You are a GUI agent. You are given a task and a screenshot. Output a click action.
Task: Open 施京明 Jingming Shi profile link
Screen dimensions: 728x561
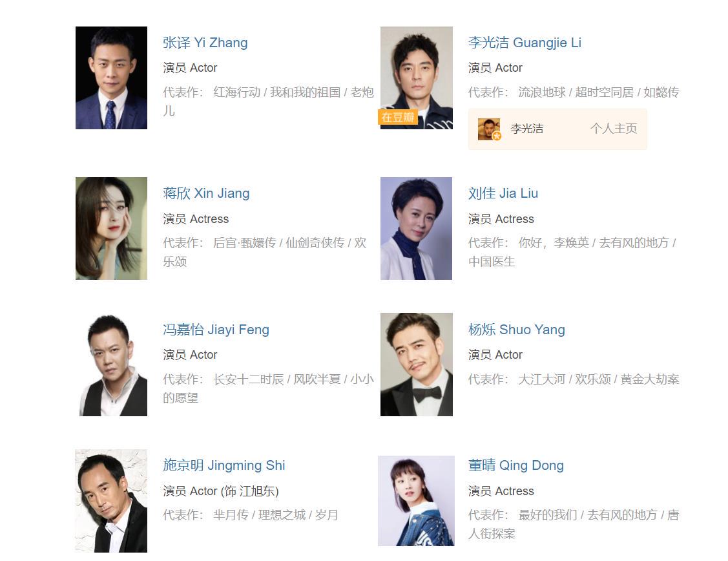tap(224, 465)
